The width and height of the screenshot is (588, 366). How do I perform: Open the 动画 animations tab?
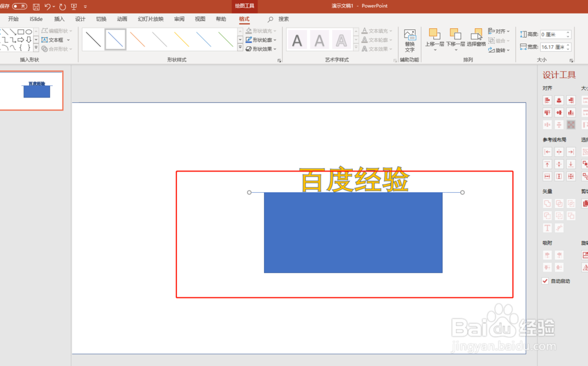[x=122, y=19]
